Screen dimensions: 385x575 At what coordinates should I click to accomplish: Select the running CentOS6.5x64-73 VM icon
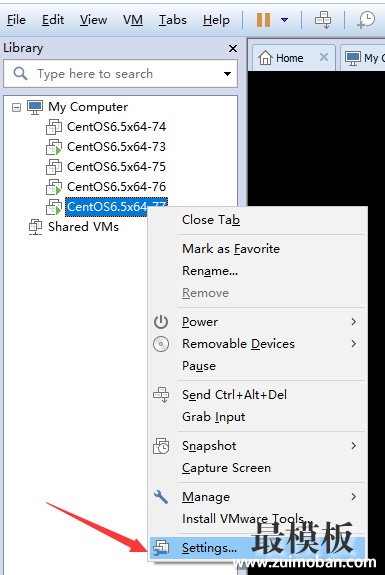[x=54, y=147]
